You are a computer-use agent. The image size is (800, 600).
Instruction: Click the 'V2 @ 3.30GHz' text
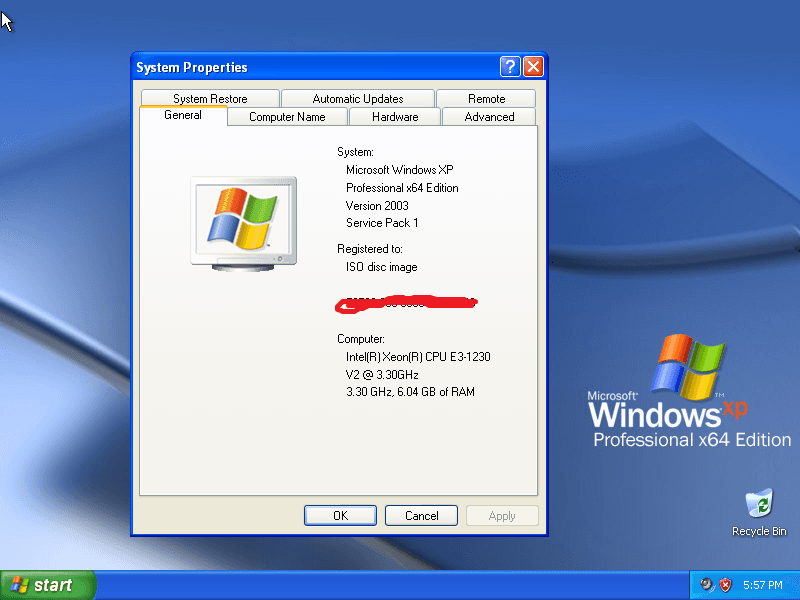(382, 375)
